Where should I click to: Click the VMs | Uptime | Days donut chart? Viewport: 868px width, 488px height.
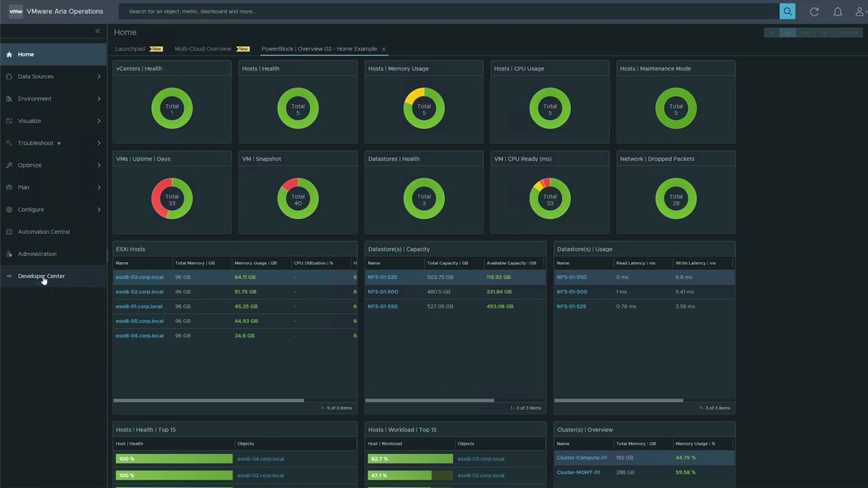click(172, 198)
